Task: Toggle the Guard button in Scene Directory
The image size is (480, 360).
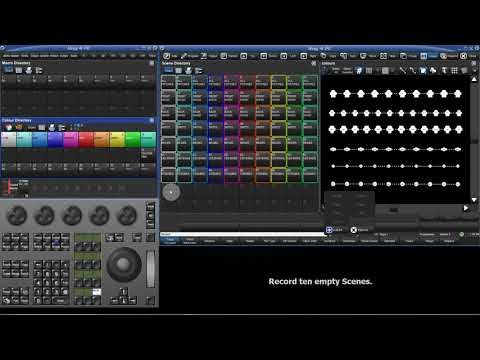Action: coord(169,70)
